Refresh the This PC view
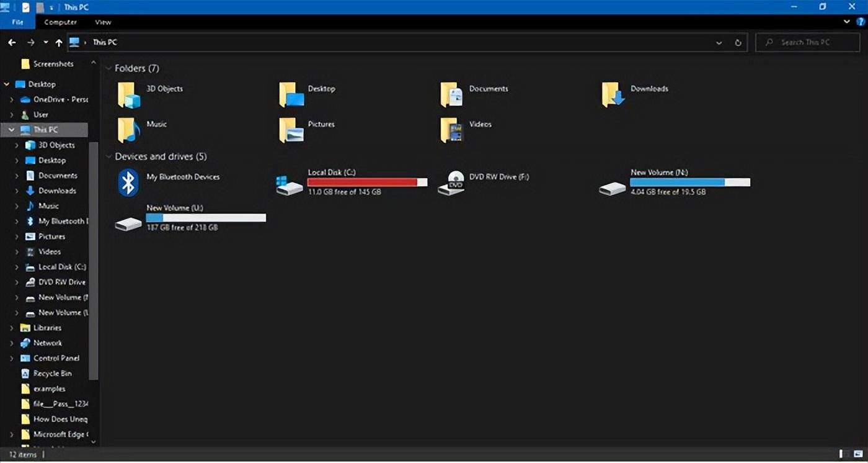 738,42
